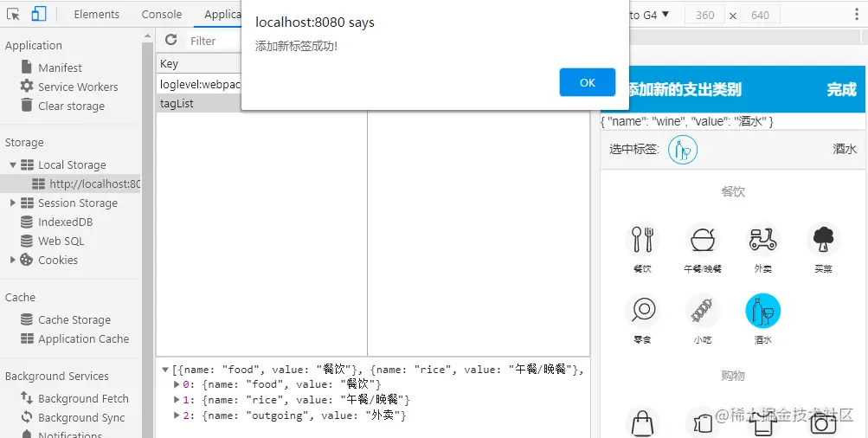Open the Application tab

pyautogui.click(x=222, y=15)
